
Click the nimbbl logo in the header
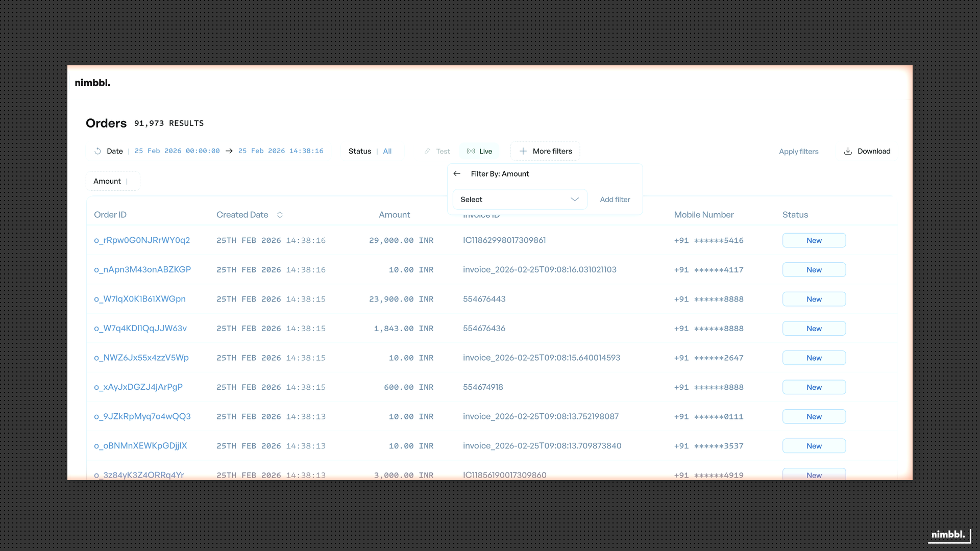(92, 82)
